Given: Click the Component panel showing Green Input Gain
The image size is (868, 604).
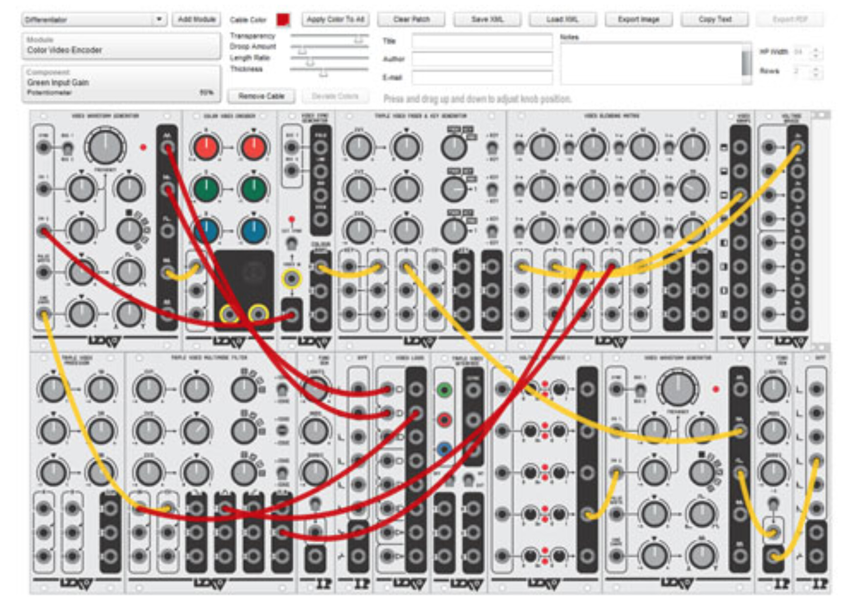Looking at the screenshot, I should point(120,83).
